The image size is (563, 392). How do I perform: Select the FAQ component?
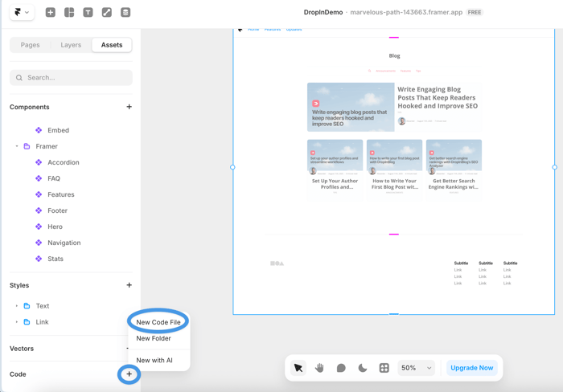(x=54, y=178)
